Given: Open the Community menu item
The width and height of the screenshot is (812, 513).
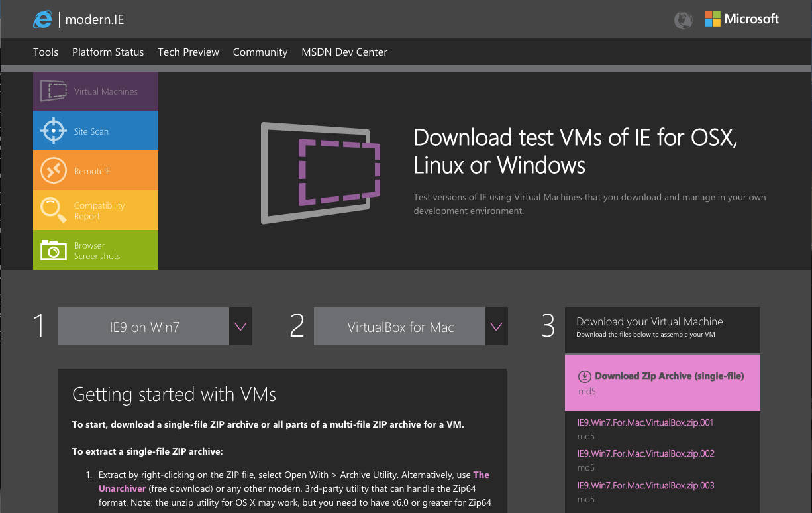Looking at the screenshot, I should [260, 52].
